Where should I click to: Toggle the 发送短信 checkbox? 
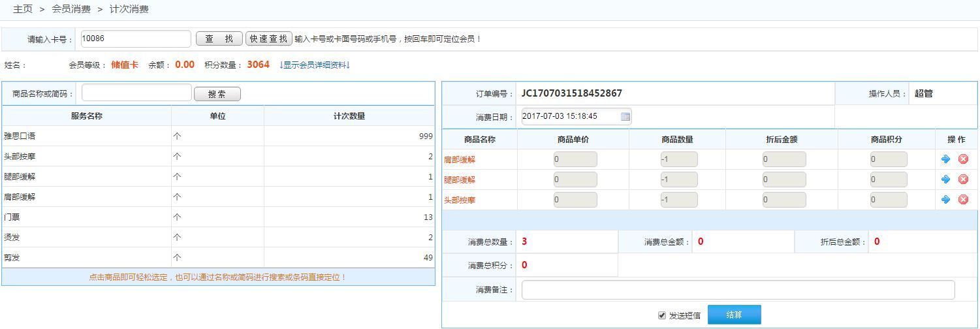(x=662, y=315)
